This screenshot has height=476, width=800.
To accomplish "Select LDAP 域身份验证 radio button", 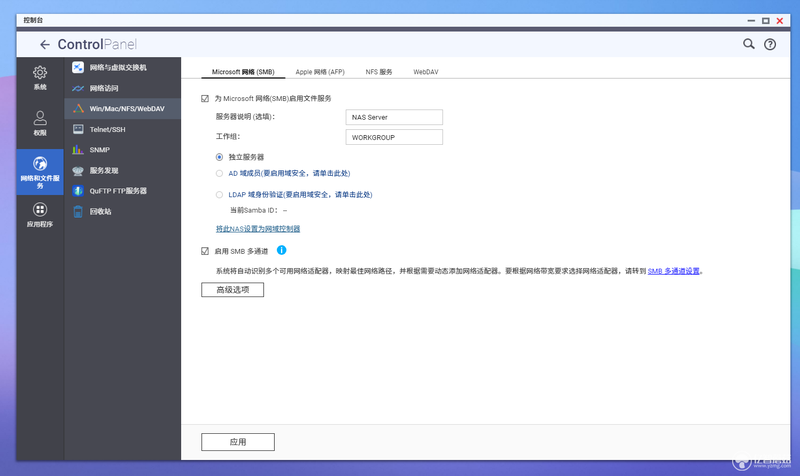I will tap(219, 194).
